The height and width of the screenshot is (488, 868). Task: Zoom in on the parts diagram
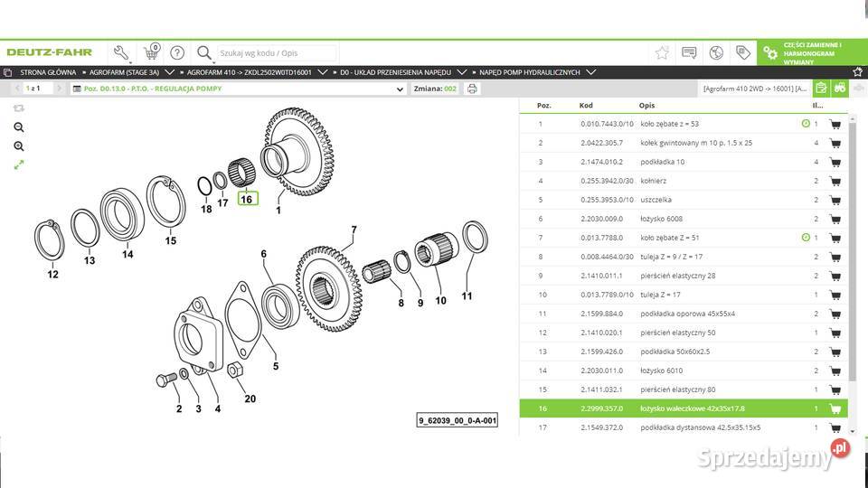click(19, 146)
